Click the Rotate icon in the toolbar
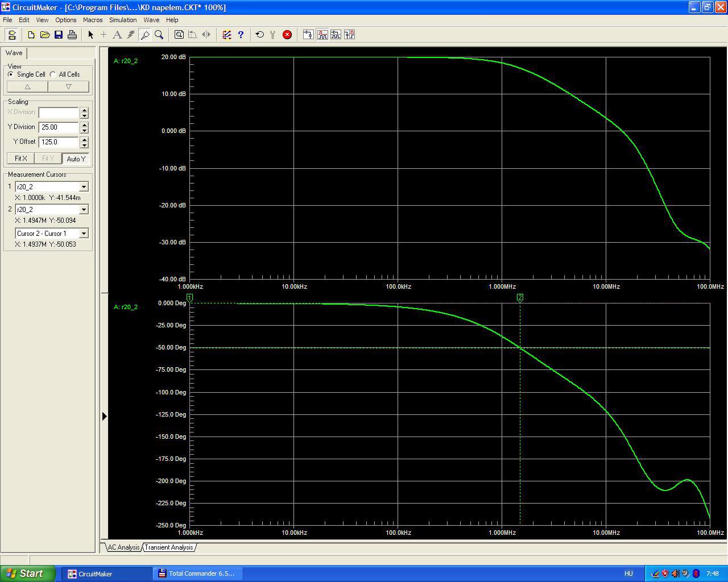 point(192,35)
